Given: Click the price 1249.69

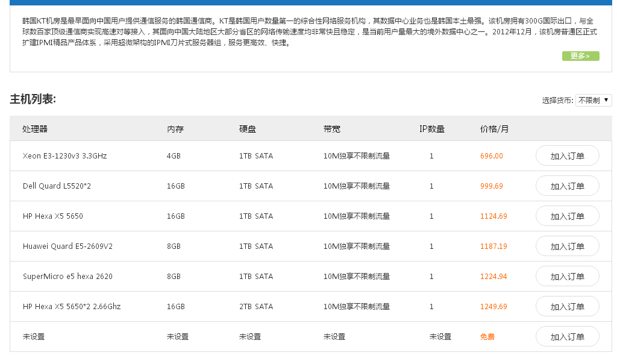Looking at the screenshot, I should (493, 307).
